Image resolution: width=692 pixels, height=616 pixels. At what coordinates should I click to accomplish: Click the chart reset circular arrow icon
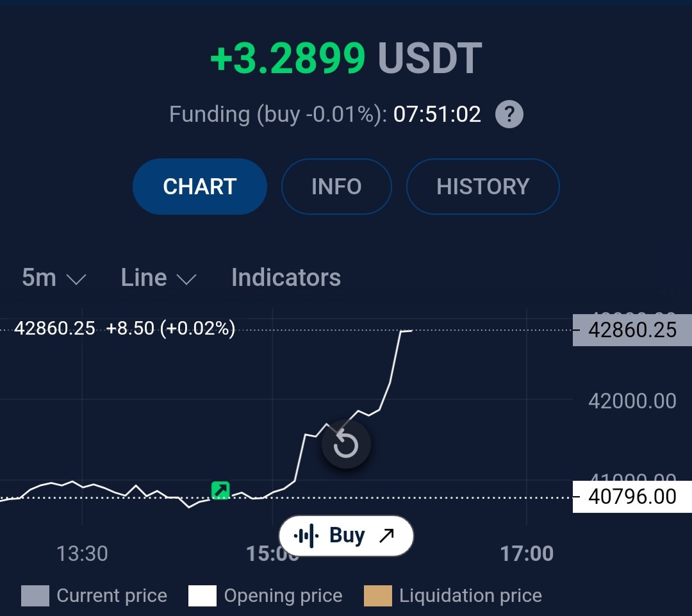tap(346, 444)
